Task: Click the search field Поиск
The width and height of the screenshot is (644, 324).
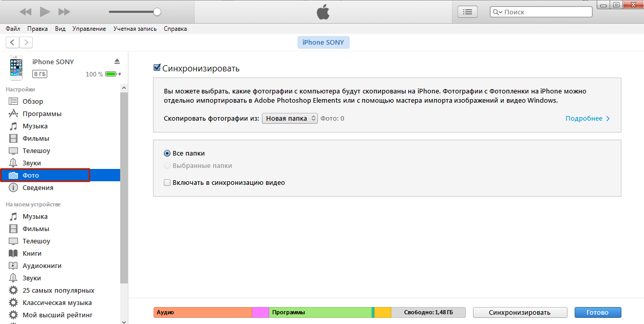Action: pos(541,12)
